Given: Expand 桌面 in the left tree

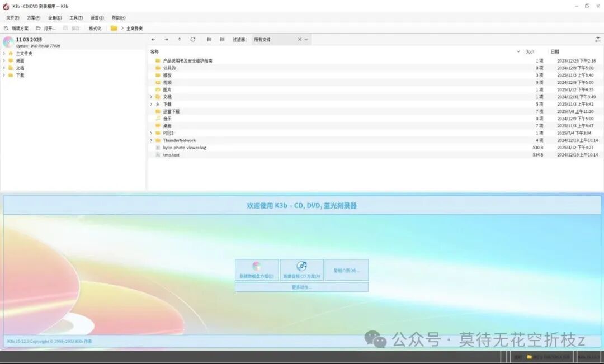Looking at the screenshot, I should click(4, 60).
